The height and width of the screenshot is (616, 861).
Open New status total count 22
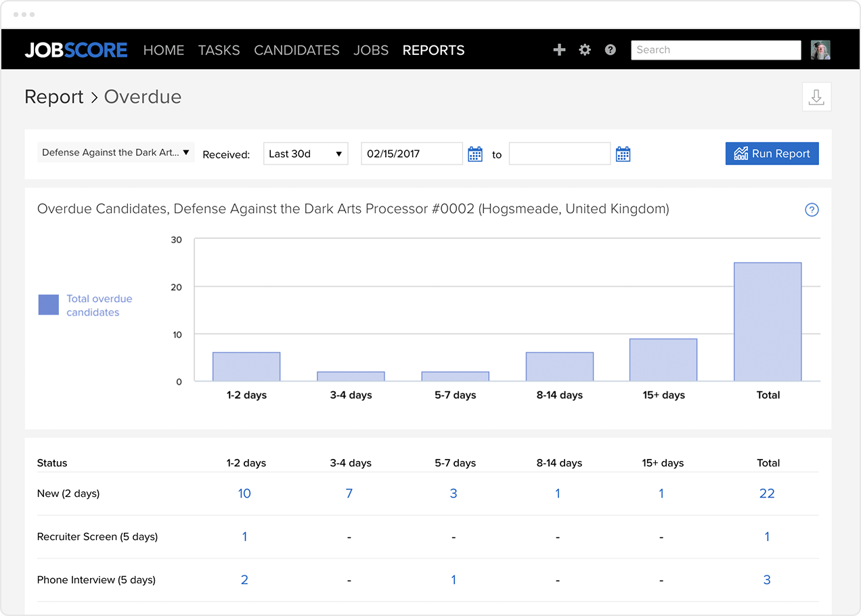point(767,493)
